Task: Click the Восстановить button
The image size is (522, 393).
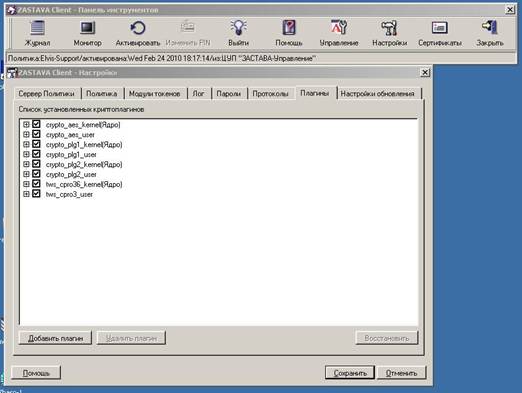Action: click(x=387, y=338)
